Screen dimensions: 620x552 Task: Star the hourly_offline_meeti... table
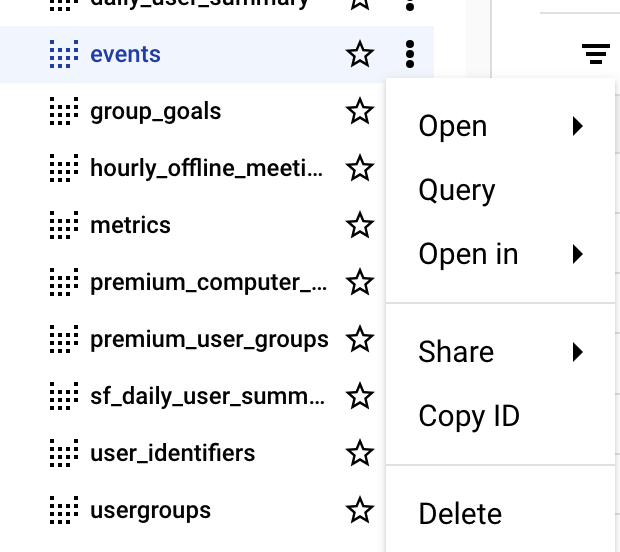click(360, 168)
